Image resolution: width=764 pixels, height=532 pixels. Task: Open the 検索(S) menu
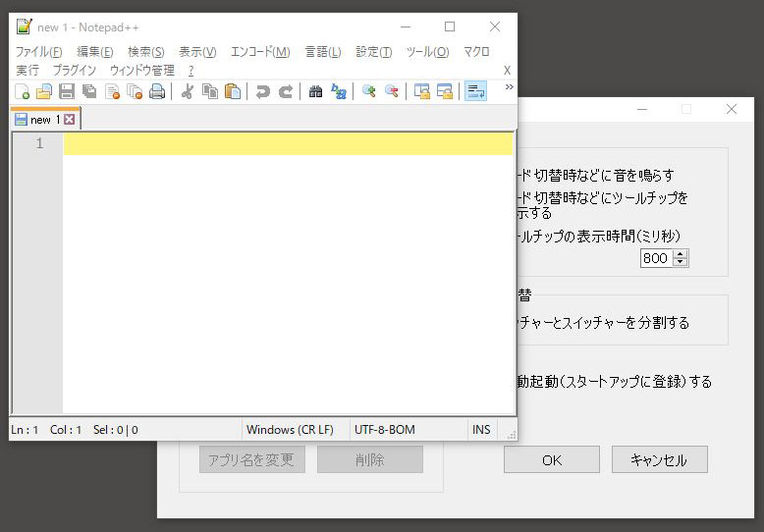pos(146,52)
